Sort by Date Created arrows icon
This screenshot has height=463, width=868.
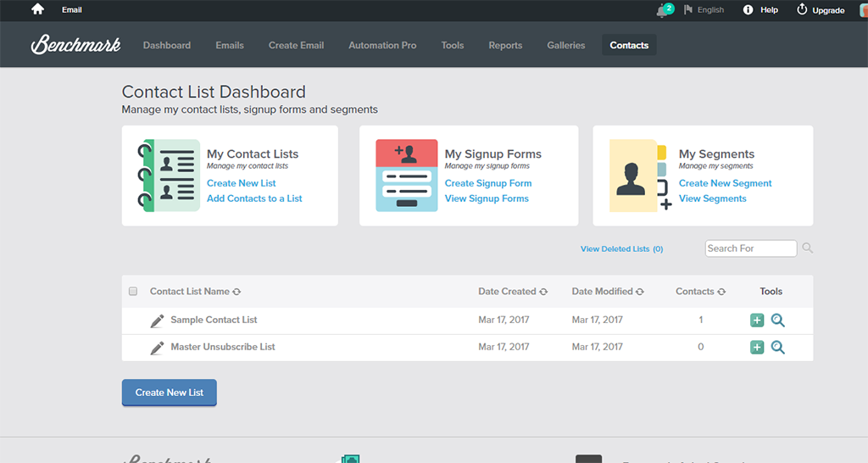[543, 292]
